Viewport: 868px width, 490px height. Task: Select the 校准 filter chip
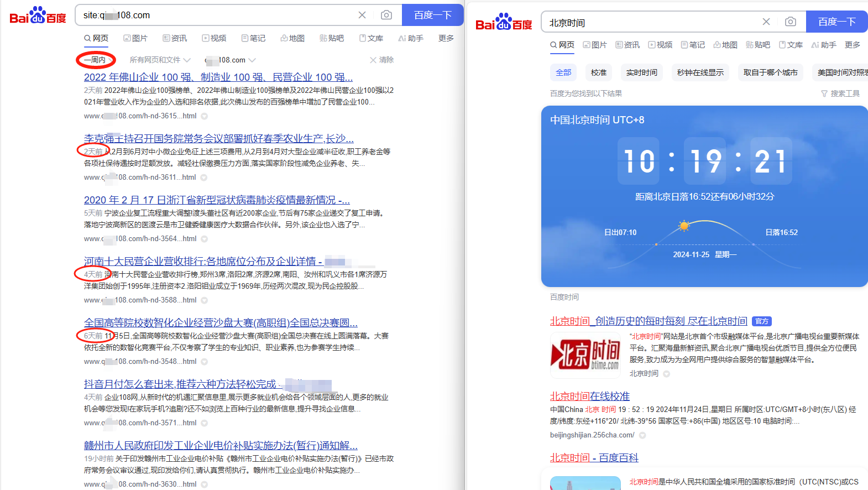coord(599,72)
